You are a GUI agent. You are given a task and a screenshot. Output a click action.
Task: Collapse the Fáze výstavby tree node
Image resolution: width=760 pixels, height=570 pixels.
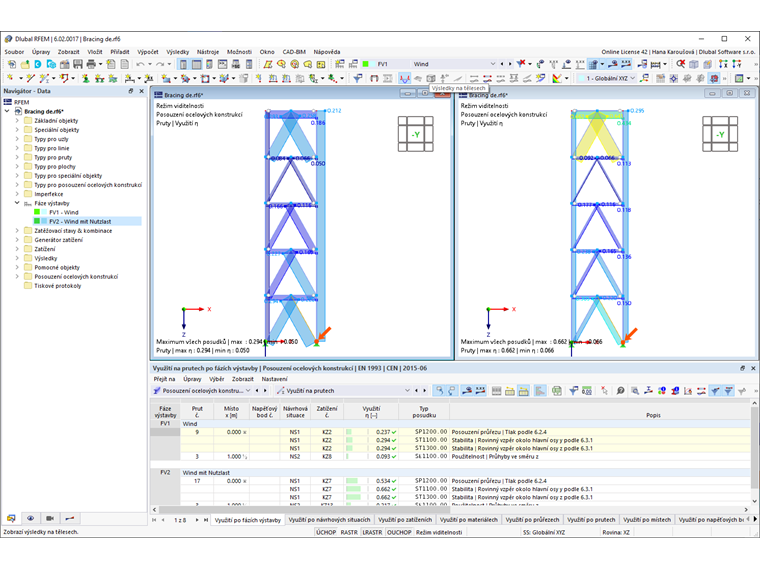(17, 203)
